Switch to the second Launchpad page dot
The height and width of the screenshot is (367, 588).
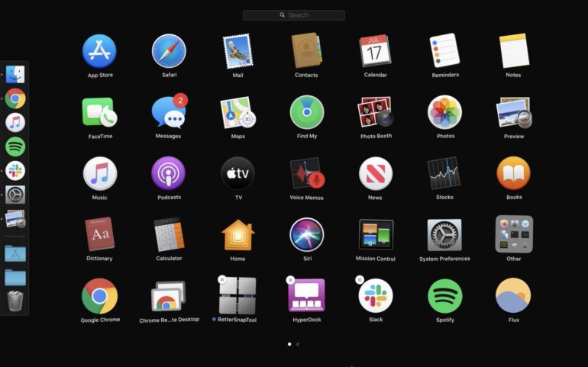point(298,344)
